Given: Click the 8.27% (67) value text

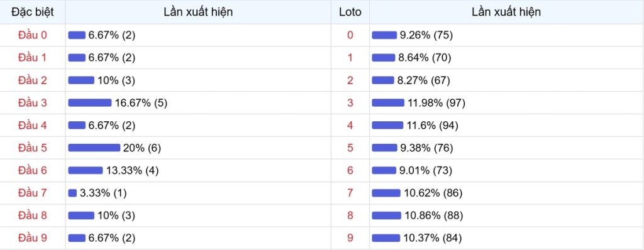Looking at the screenshot, I should coord(423,80).
